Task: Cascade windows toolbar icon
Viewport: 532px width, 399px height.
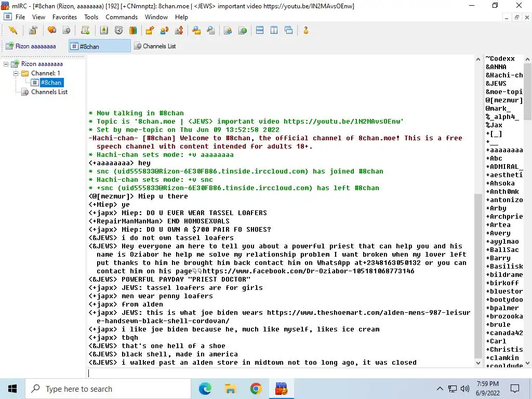Action: [289, 31]
